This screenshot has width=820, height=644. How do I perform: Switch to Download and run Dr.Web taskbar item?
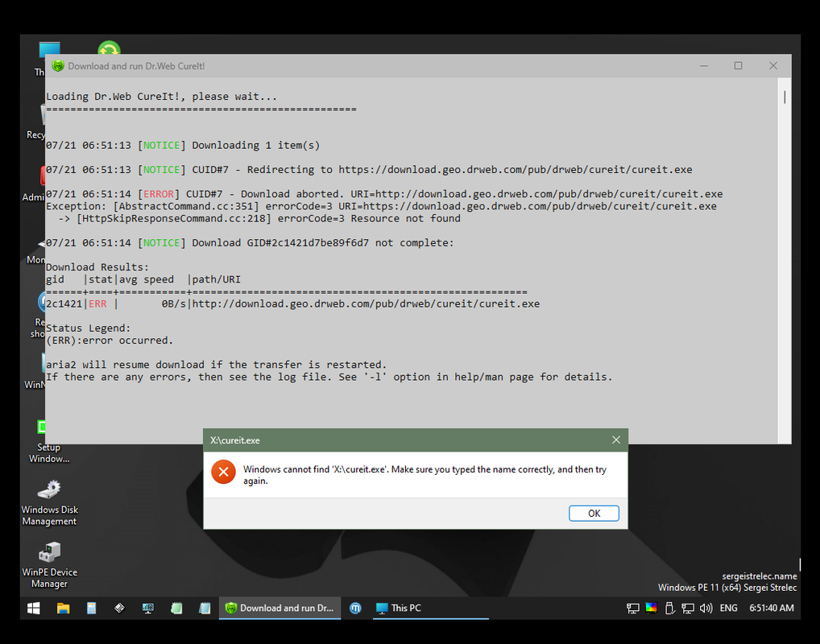click(x=280, y=608)
